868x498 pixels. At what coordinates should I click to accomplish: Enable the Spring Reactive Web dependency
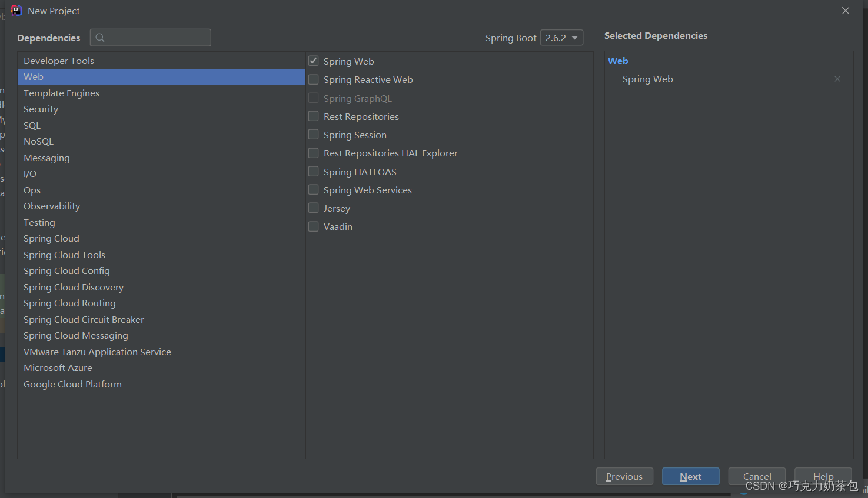(313, 79)
